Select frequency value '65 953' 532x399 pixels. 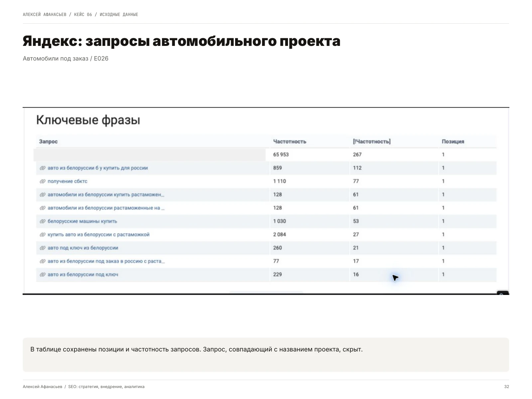point(281,155)
